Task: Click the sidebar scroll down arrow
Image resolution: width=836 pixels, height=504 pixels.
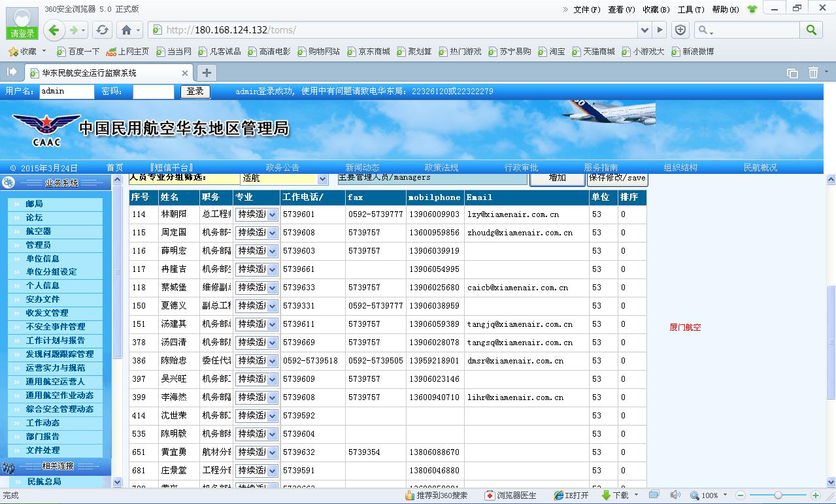Action: (x=118, y=482)
